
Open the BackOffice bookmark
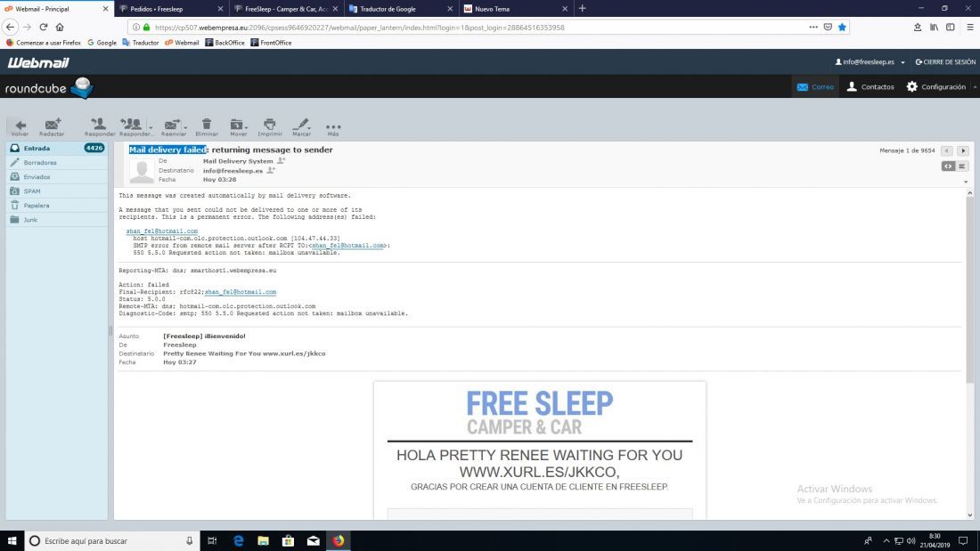coord(225,43)
